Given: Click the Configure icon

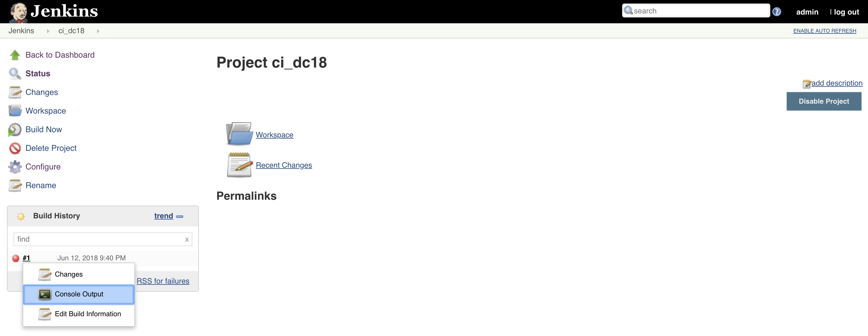Looking at the screenshot, I should point(15,166).
